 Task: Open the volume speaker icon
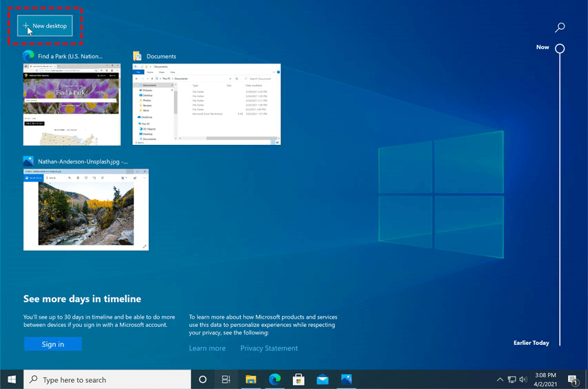click(523, 379)
